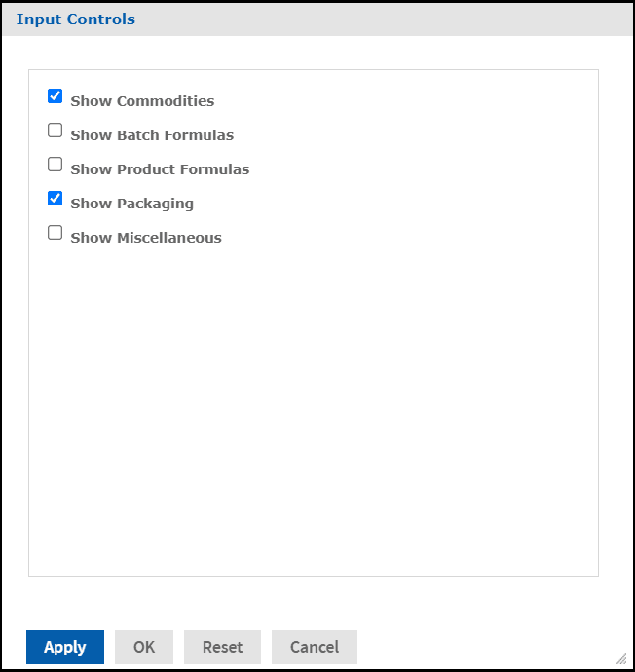Cancel the Input Controls dialog
Screen dimensions: 635x672
[315, 647]
